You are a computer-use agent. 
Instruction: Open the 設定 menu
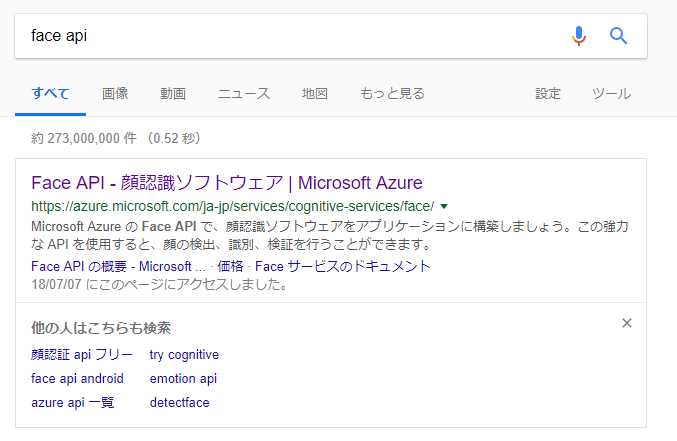tap(547, 93)
